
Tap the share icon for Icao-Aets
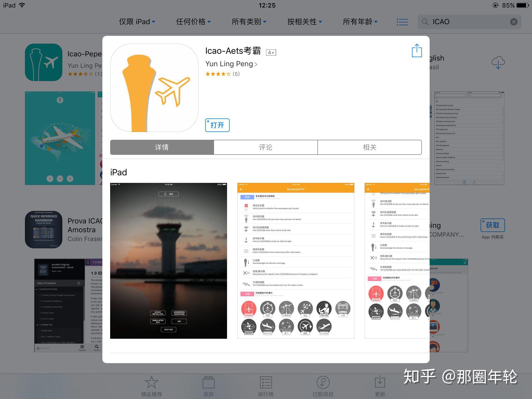[417, 50]
